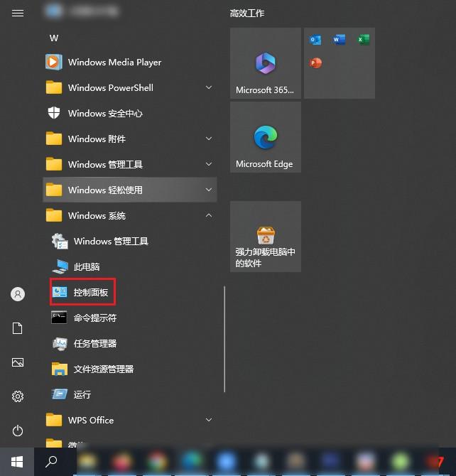Open Windows Media Player icon
This screenshot has height=476, width=456.
coord(54,62)
